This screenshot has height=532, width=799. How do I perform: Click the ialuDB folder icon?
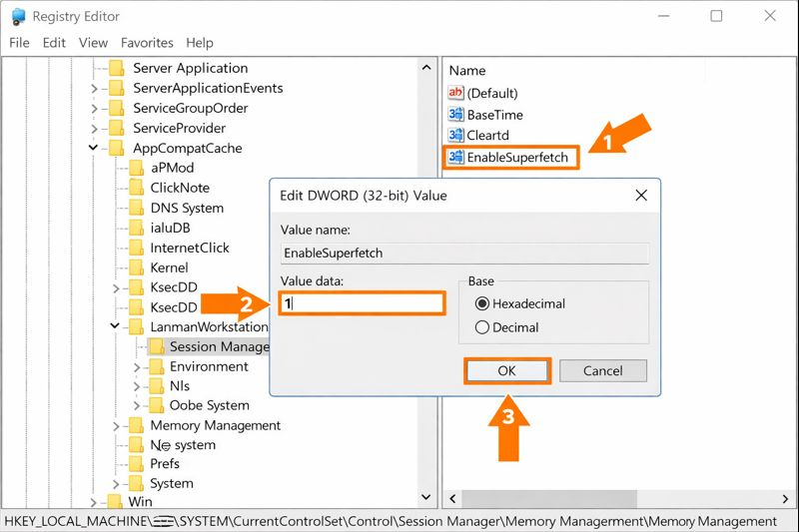136,228
